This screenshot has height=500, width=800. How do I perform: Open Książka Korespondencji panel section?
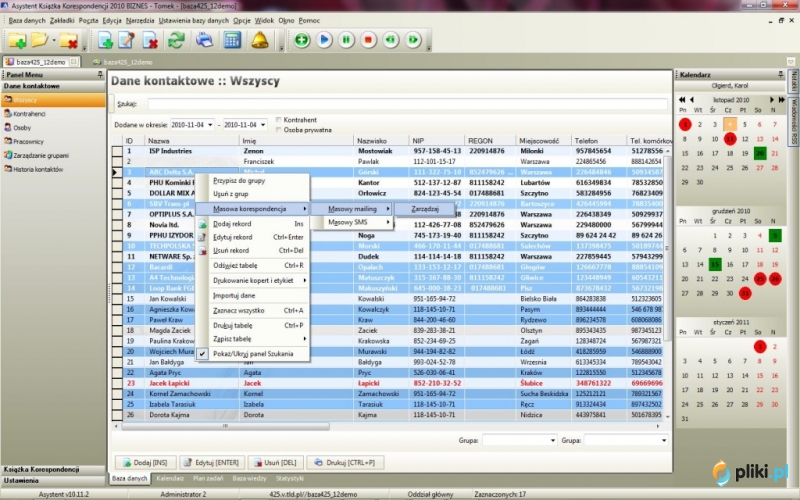click(x=53, y=469)
